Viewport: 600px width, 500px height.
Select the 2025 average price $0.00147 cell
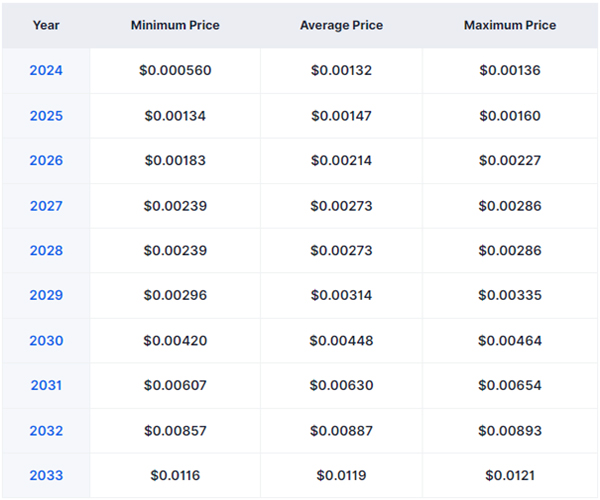(341, 116)
